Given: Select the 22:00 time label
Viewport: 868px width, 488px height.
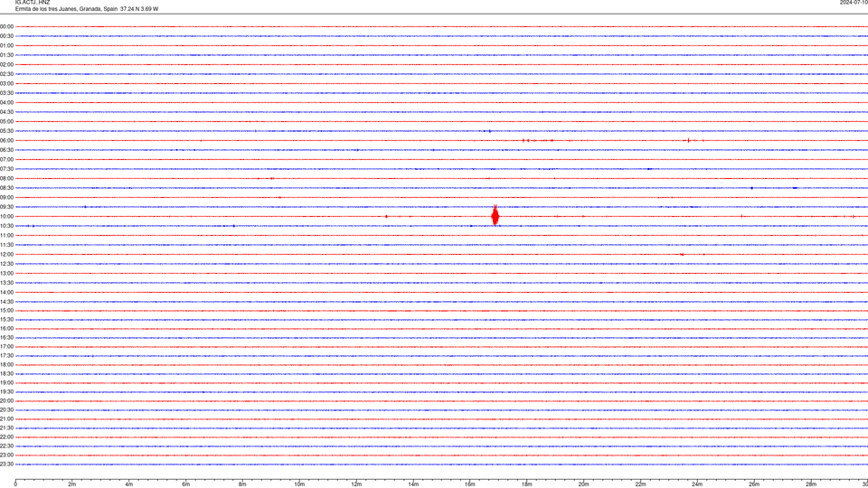Looking at the screenshot, I should tap(6, 437).
